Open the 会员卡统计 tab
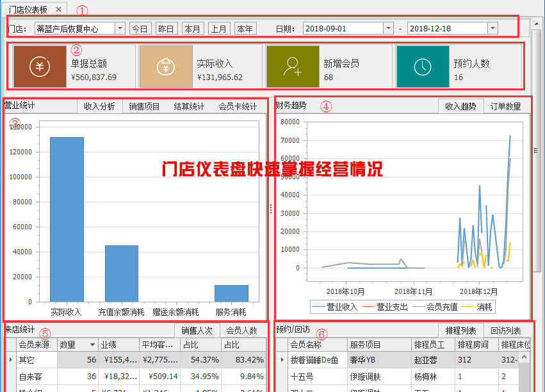 pyautogui.click(x=238, y=106)
